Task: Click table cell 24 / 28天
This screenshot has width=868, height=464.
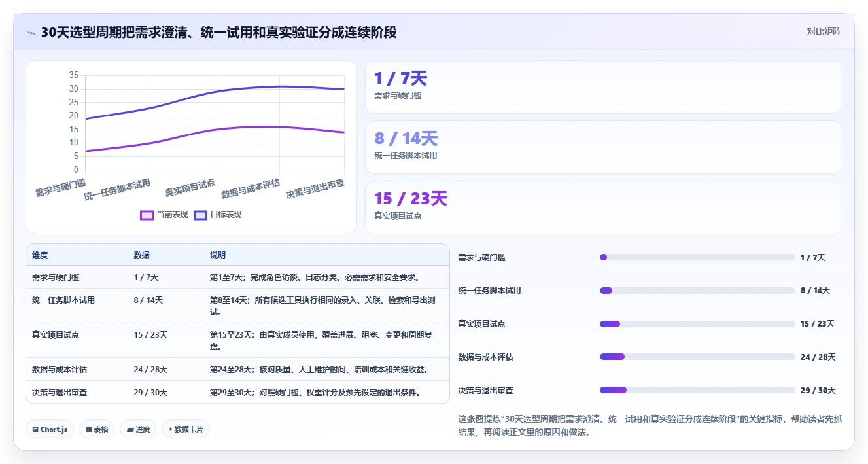Action: pyautogui.click(x=151, y=370)
